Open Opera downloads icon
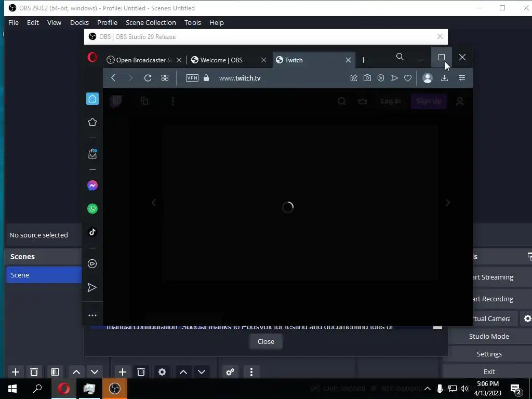Viewport: 532px width, 399px height. (x=445, y=78)
